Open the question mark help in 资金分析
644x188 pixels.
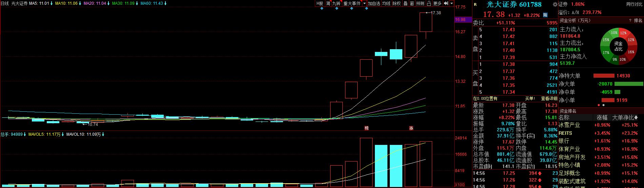(630, 20)
